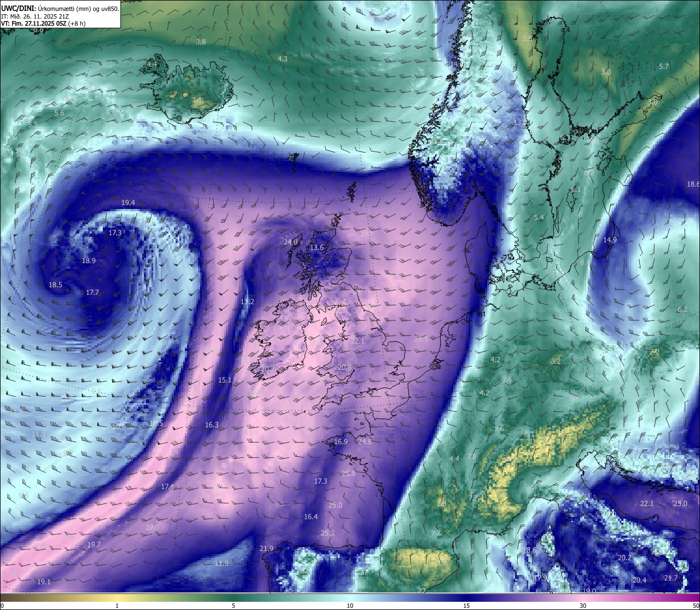Viewport: 700px width, 610px height.
Task: Click the 10 label on the colour scale
Action: point(350,606)
